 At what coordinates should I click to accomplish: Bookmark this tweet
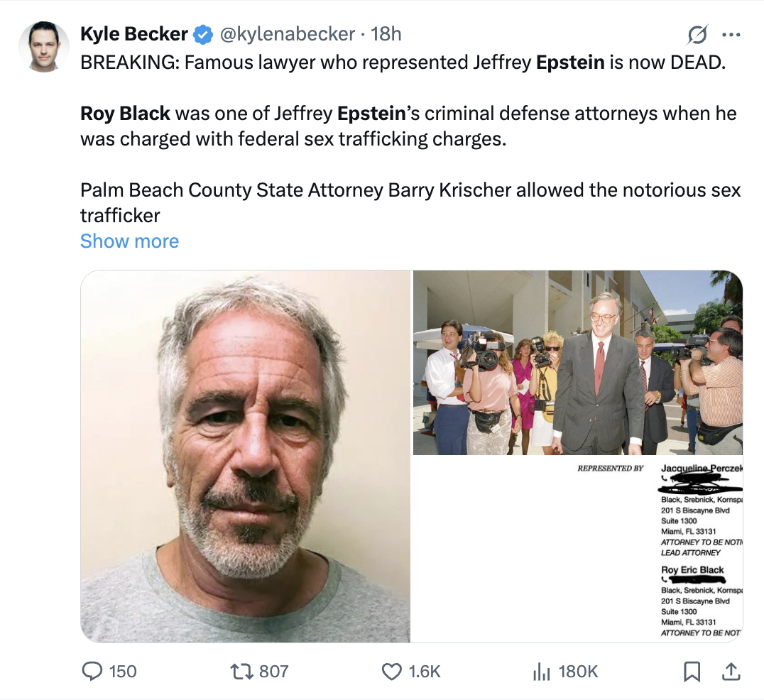(692, 671)
